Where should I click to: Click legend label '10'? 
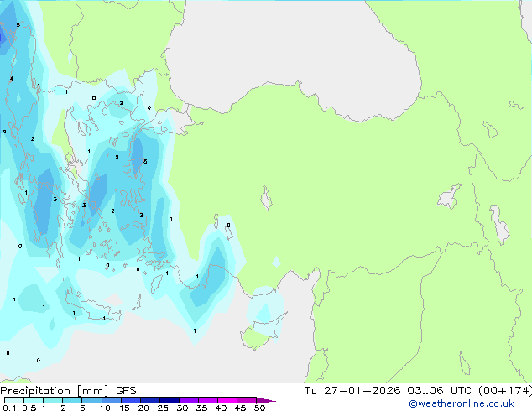point(105,408)
